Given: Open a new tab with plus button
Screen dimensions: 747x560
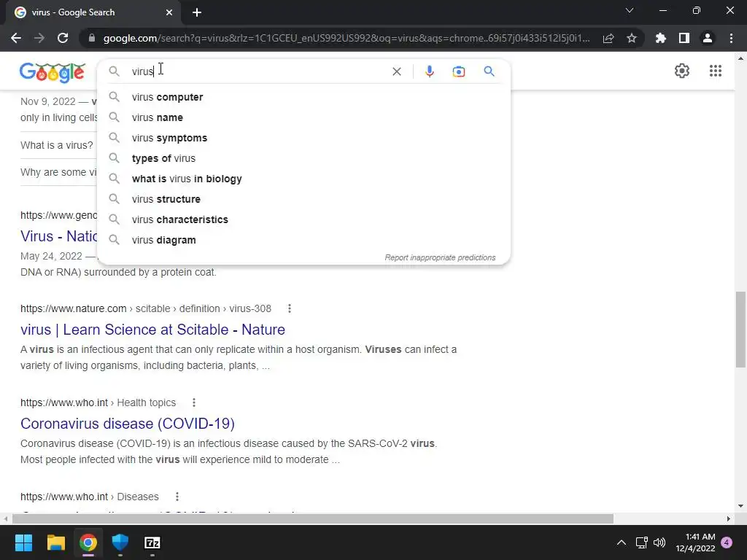Looking at the screenshot, I should pos(197,12).
